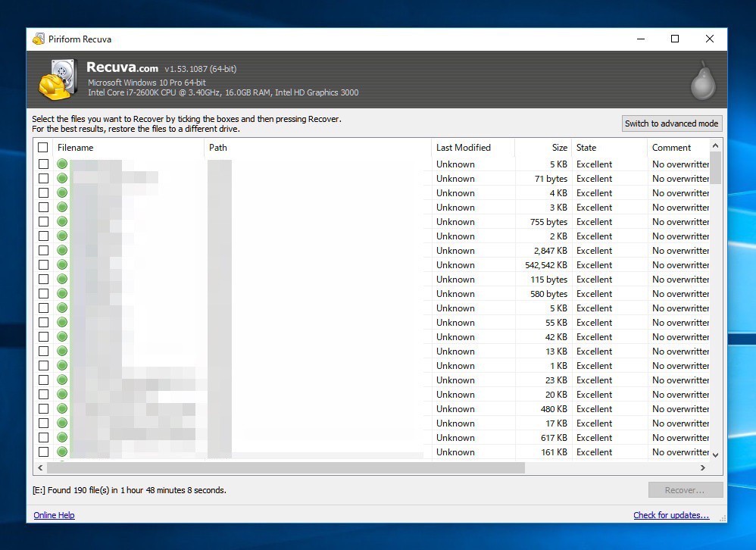Viewport: 756px width, 550px height.
Task: Switch to advanced mode
Action: pyautogui.click(x=672, y=123)
